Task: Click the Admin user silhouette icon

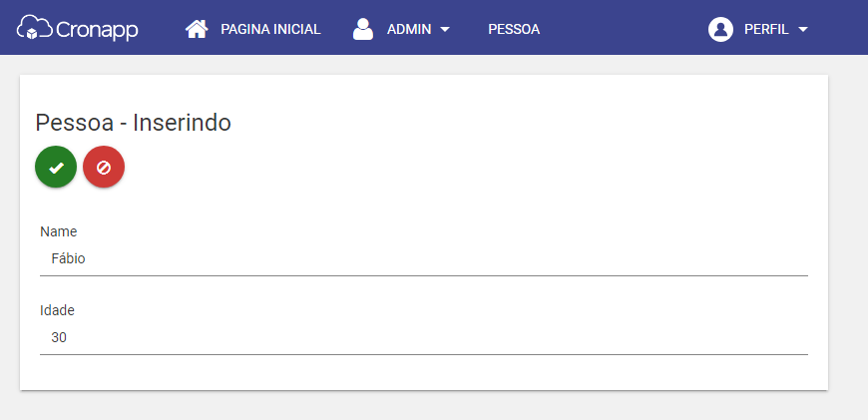Action: pos(363,29)
